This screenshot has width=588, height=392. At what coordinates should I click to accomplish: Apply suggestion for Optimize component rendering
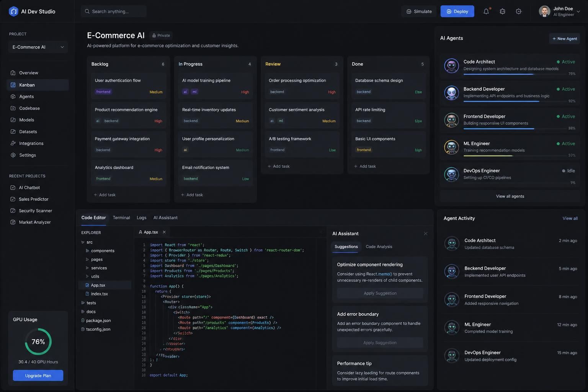point(380,293)
